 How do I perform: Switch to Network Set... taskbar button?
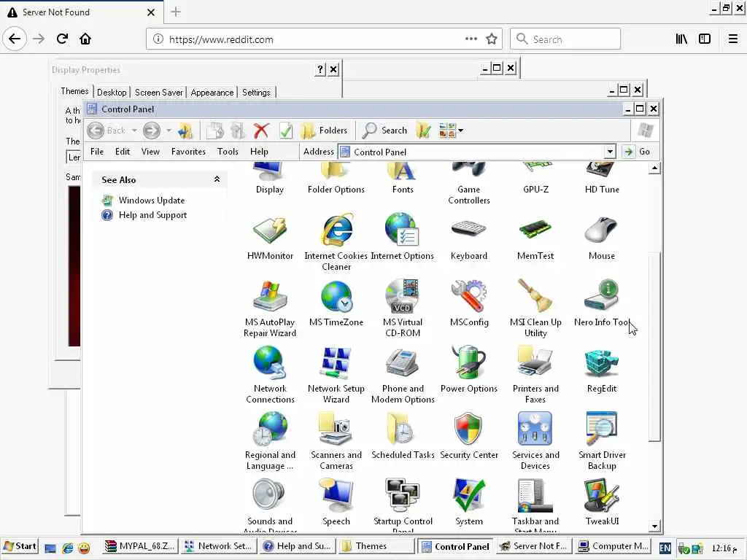tap(219, 546)
